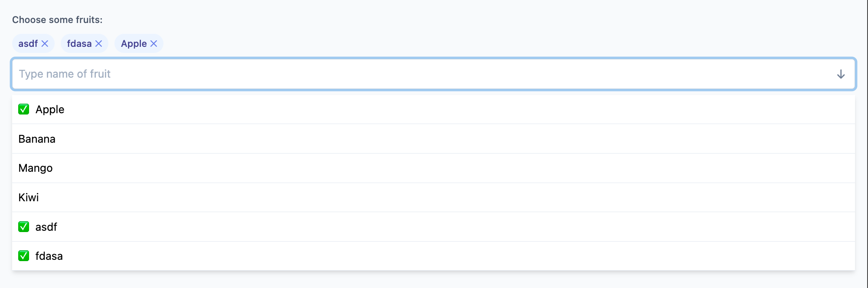Click the Apple option label in the list

point(50,110)
